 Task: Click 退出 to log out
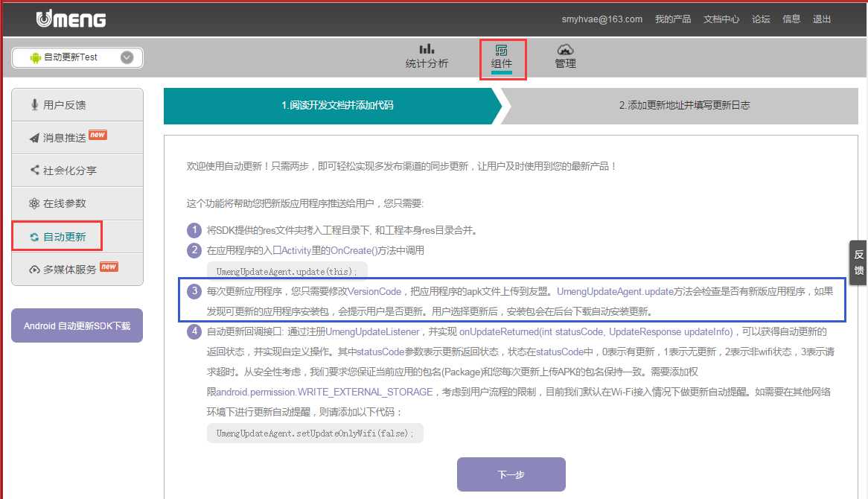click(822, 19)
